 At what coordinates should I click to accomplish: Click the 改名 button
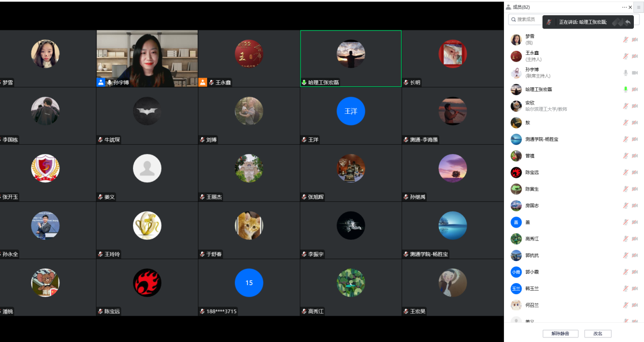click(x=597, y=334)
